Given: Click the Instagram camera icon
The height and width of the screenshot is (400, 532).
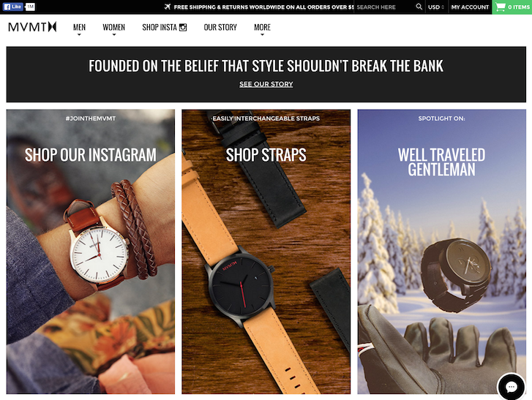Looking at the screenshot, I should pyautogui.click(x=183, y=27).
